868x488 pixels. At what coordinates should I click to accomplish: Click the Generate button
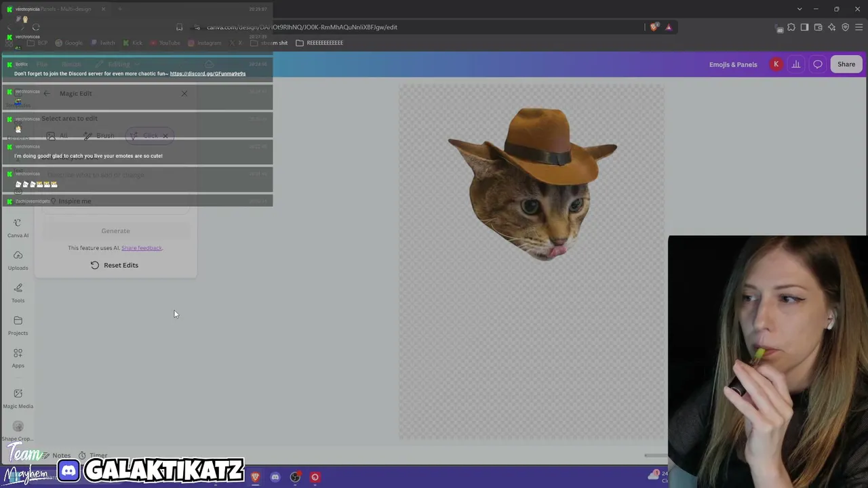pos(115,231)
